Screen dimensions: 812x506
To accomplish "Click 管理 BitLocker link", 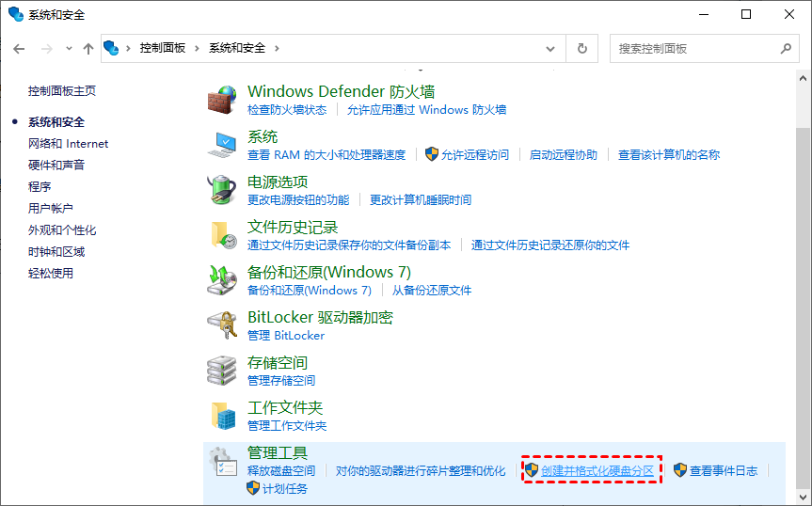I will click(x=286, y=335).
